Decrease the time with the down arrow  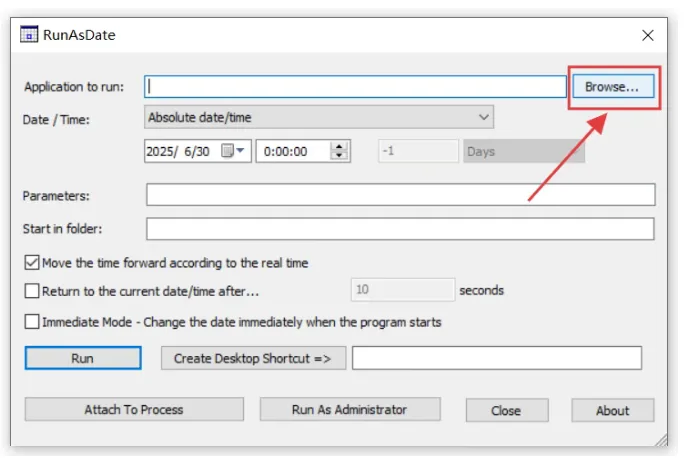coord(339,156)
